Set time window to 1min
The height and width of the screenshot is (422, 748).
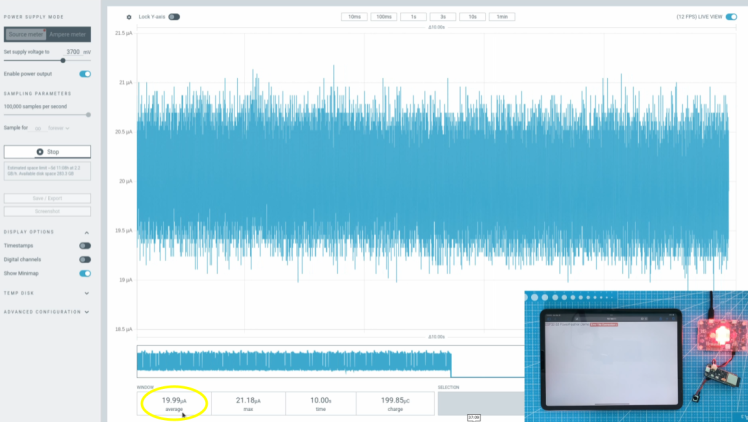point(500,17)
